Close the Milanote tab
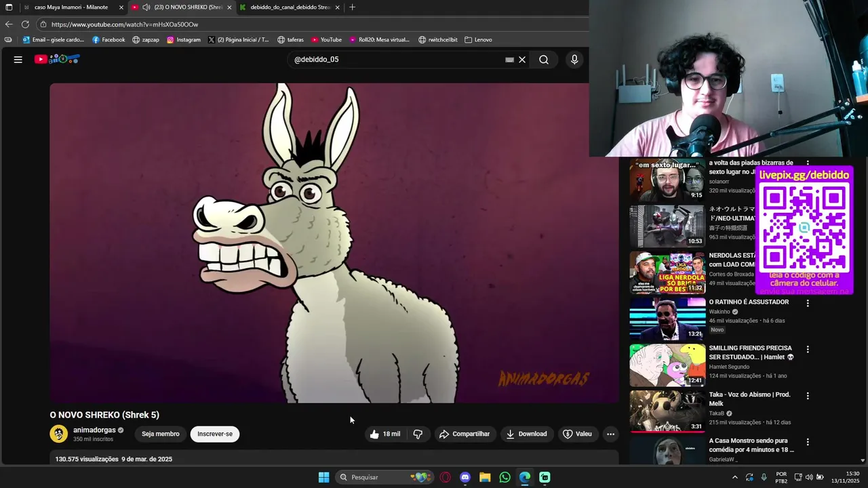The height and width of the screenshot is (488, 868). 121,7
